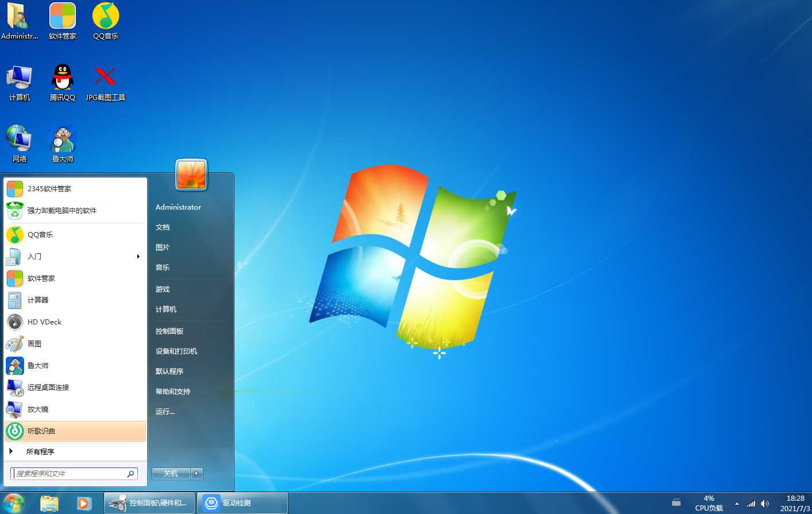Launch the highlighted 听歌识曲 entry
The image size is (812, 514).
tap(75, 431)
